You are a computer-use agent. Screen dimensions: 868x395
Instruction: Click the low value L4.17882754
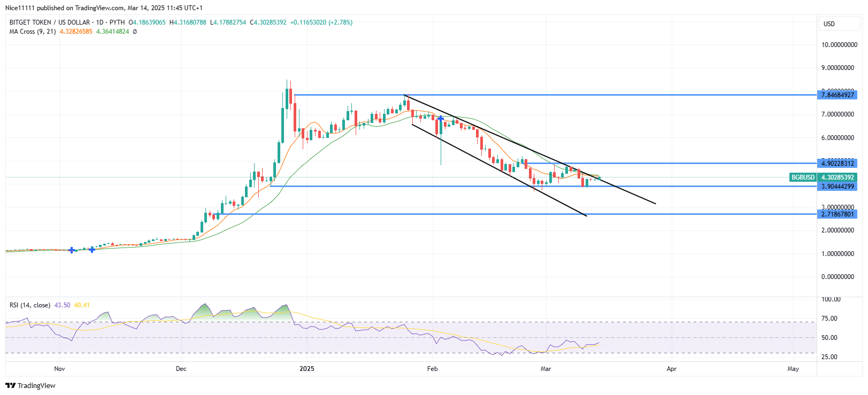(228, 22)
